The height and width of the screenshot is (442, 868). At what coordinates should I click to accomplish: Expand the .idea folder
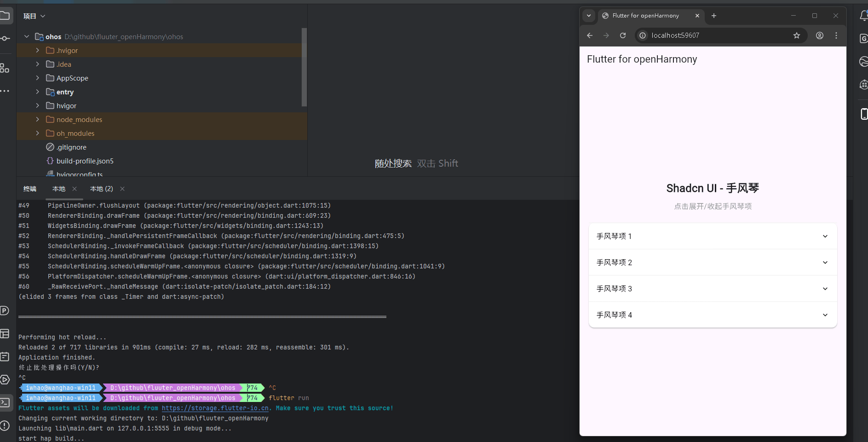(38, 64)
